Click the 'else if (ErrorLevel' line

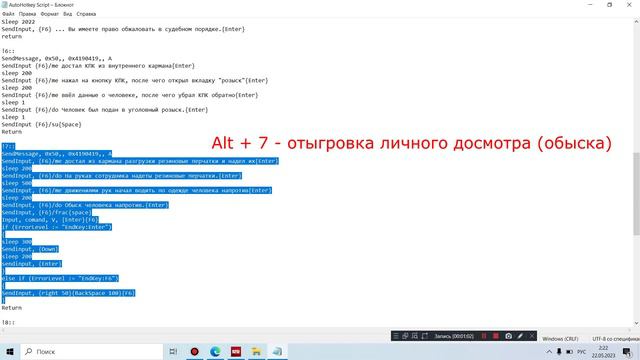click(x=60, y=278)
